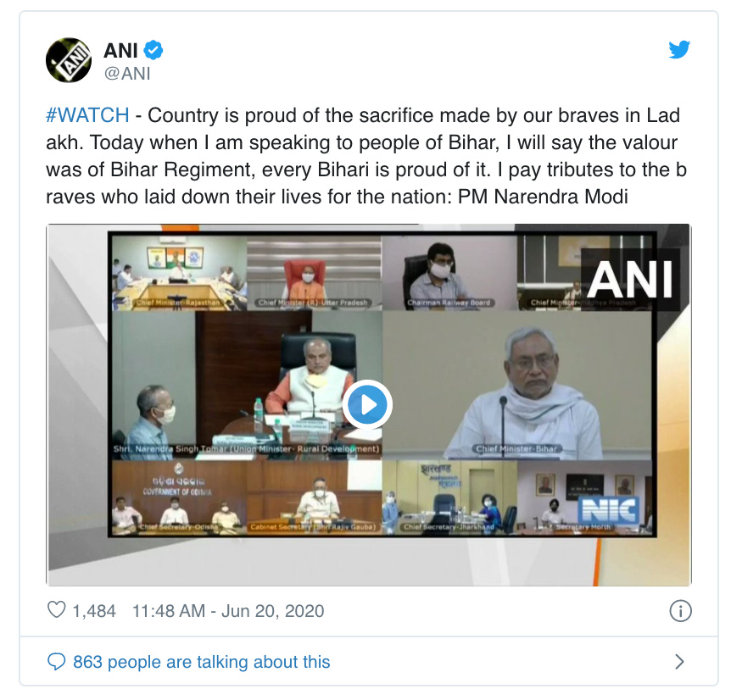
Task: Like the tweet with heart icon
Action: 57,610
